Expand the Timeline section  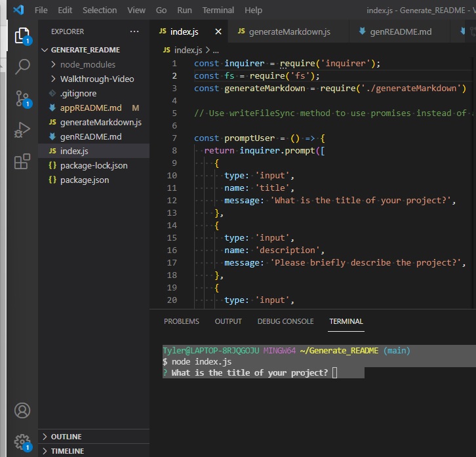coord(68,451)
